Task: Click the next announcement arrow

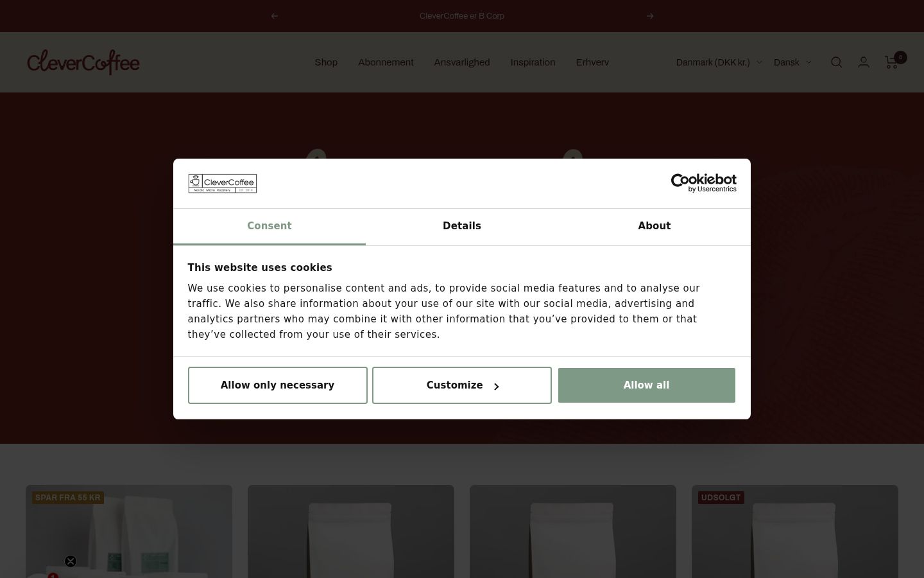Action: (x=650, y=16)
